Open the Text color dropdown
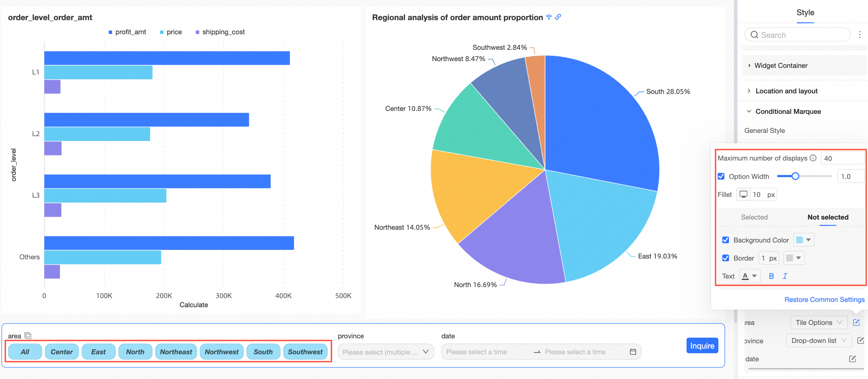Viewport: 868px width, 379px height. coord(750,276)
